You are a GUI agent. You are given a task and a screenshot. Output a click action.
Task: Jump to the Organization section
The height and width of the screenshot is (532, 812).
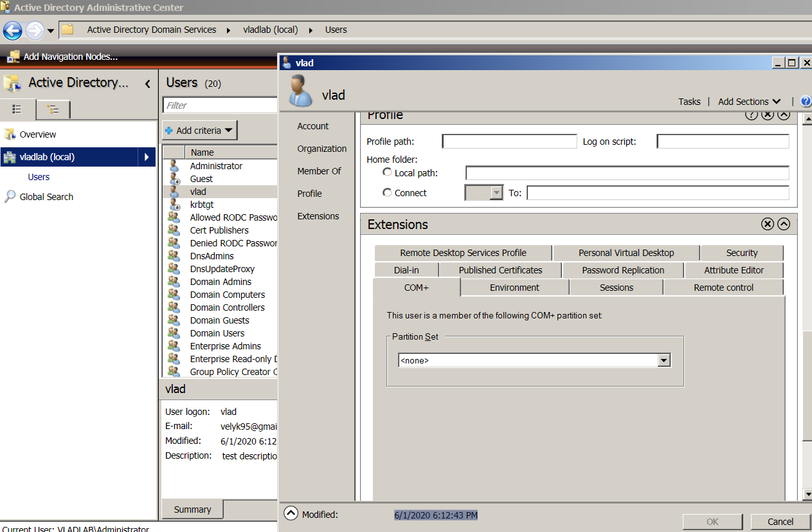(322, 149)
